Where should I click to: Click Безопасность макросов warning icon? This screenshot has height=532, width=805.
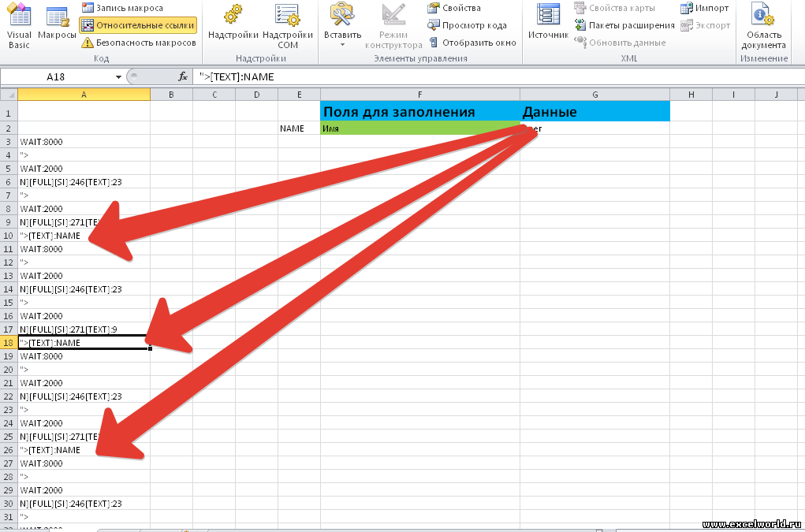(88, 43)
